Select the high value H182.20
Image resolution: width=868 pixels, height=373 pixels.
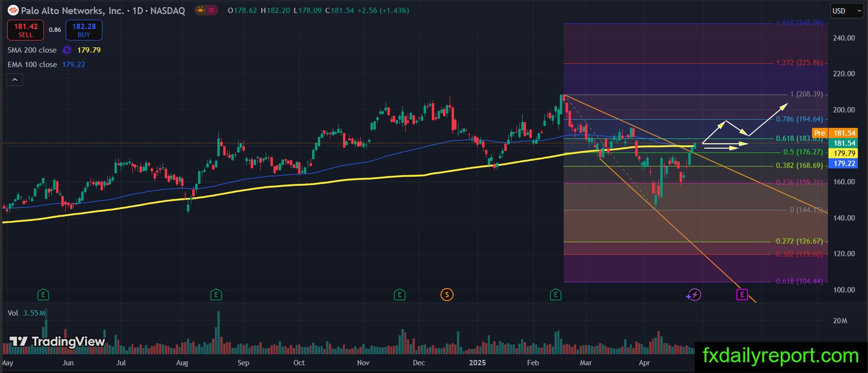pos(275,10)
